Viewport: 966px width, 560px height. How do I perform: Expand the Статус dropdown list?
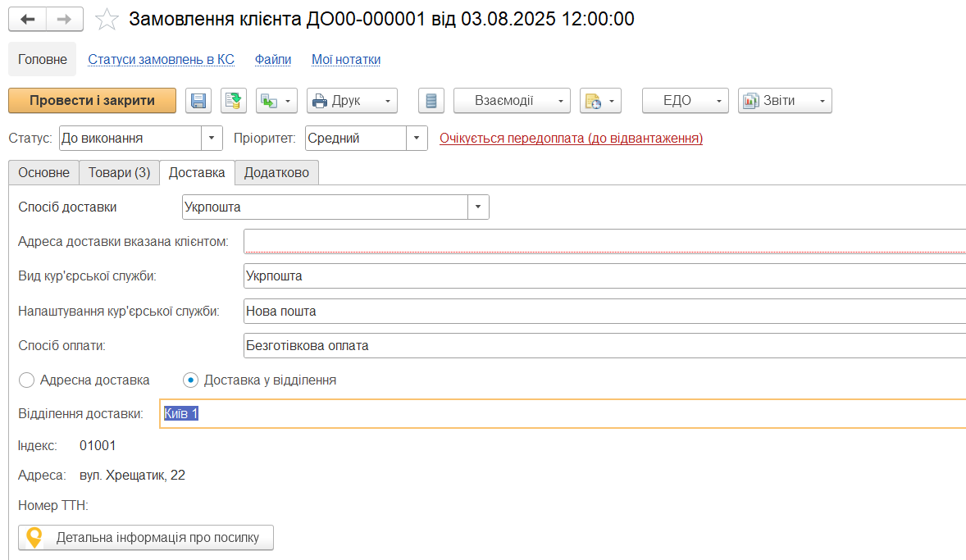click(x=212, y=138)
